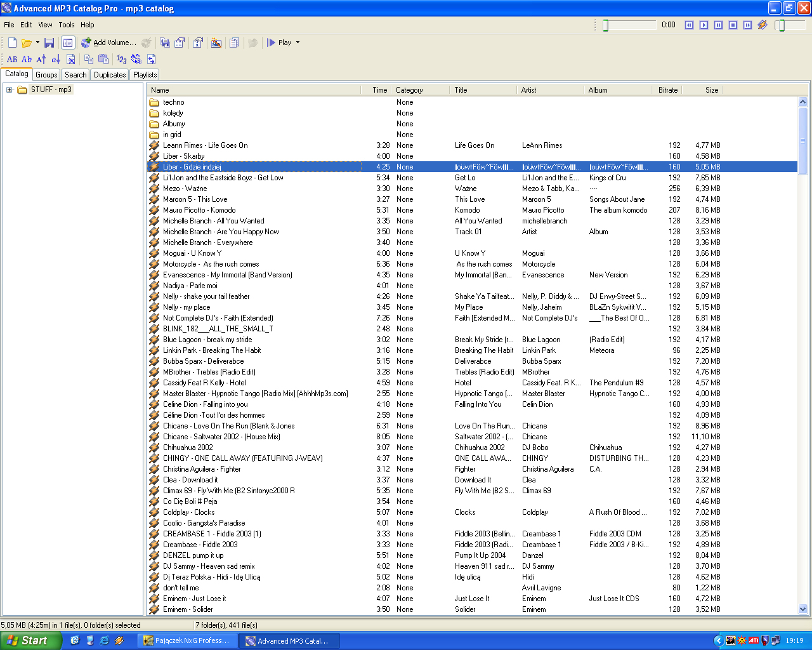812x650 pixels.
Task: Select the 'Maroon 5 - This Love' row
Action: point(472,199)
